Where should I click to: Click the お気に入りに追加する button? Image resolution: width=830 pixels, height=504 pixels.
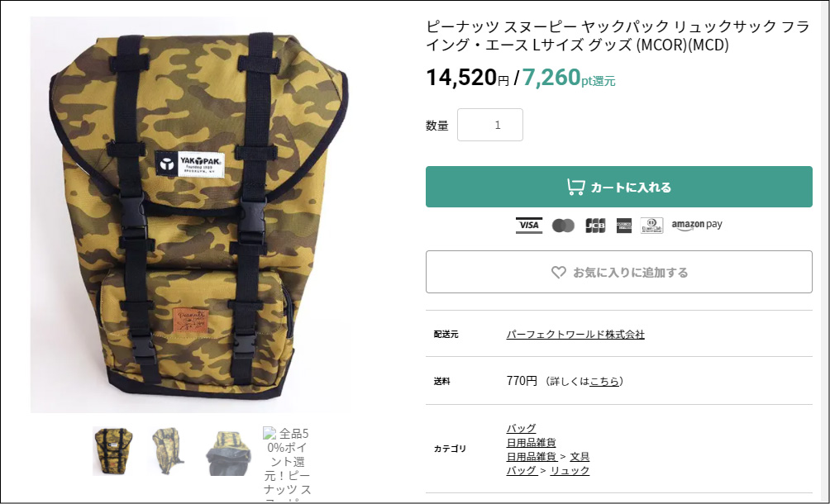[x=619, y=272]
